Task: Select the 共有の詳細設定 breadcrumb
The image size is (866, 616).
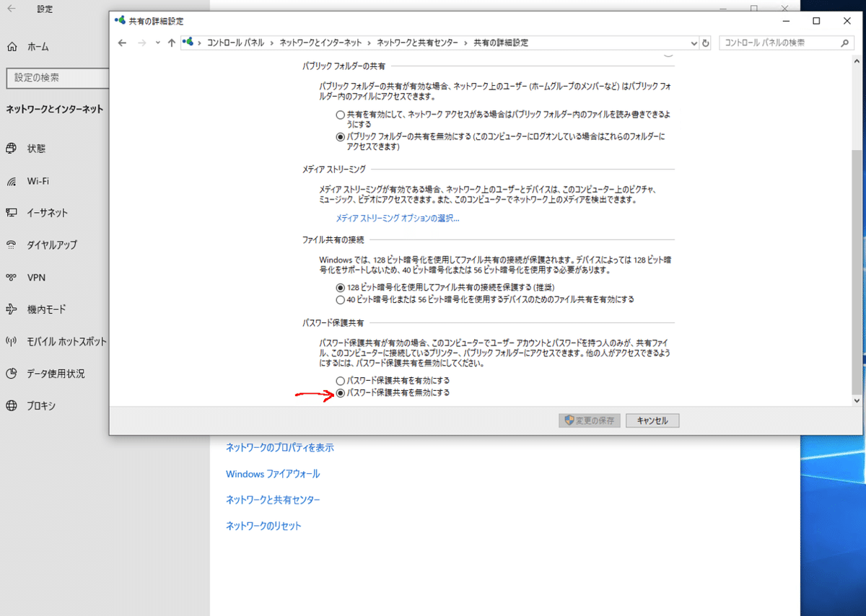Action: point(500,43)
